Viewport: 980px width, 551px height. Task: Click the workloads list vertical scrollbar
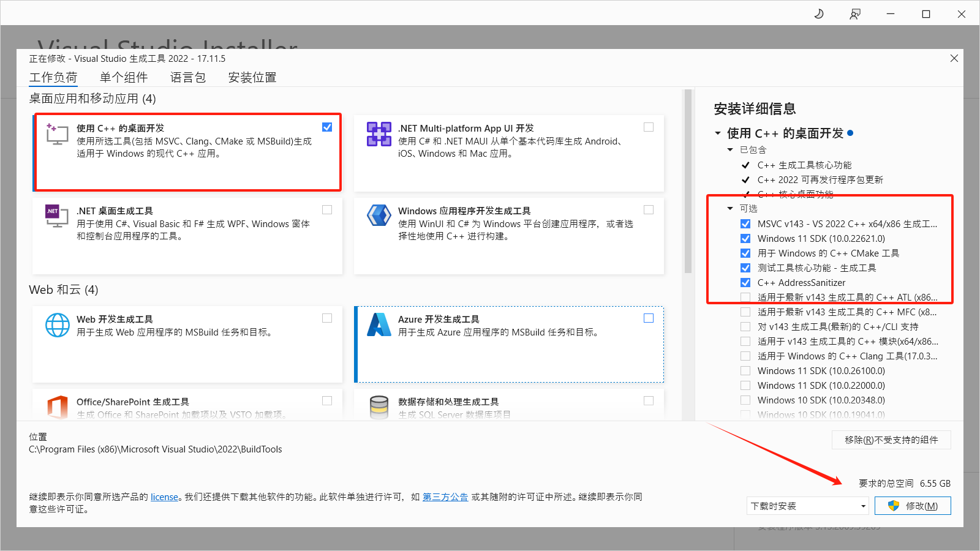[688, 181]
